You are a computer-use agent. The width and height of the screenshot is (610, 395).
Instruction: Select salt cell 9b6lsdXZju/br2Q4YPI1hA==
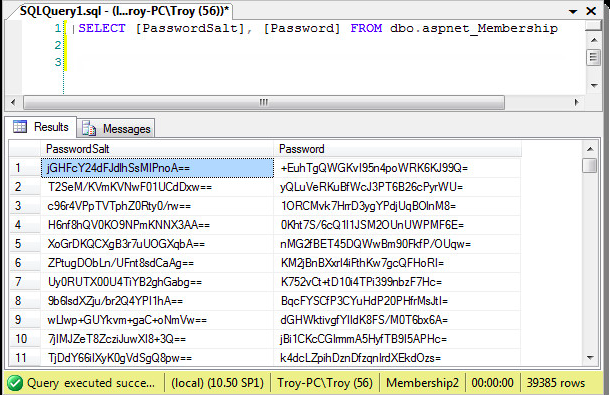[x=157, y=301]
